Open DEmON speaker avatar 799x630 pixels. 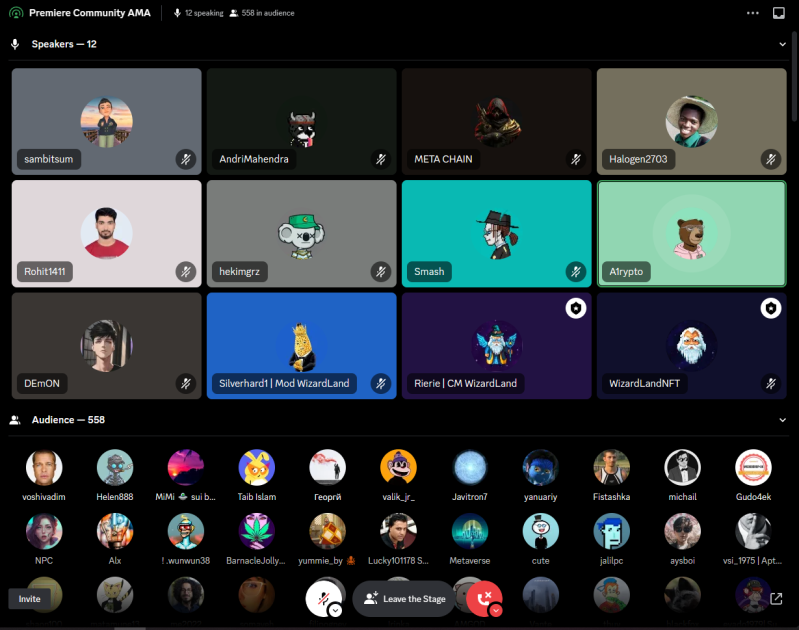tap(106, 346)
